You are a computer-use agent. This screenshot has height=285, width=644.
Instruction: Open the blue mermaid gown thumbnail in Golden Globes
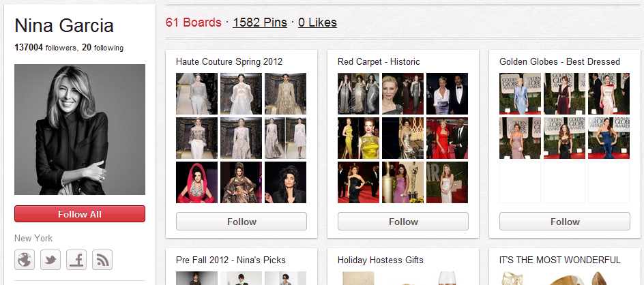coord(609,138)
